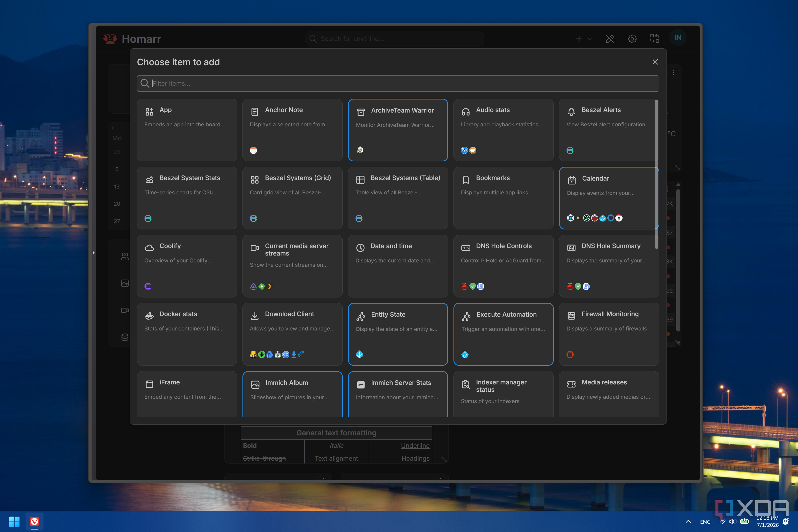Click the Execute Automation widget icon
Screen dimensions: 798x532
tap(466, 316)
